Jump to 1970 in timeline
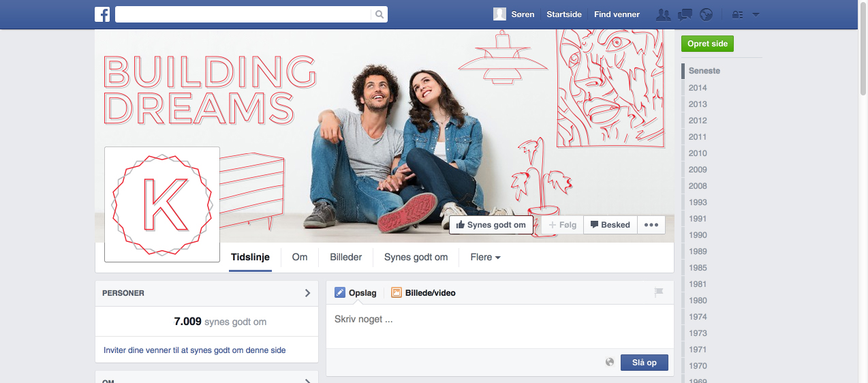This screenshot has width=868, height=383. click(698, 366)
